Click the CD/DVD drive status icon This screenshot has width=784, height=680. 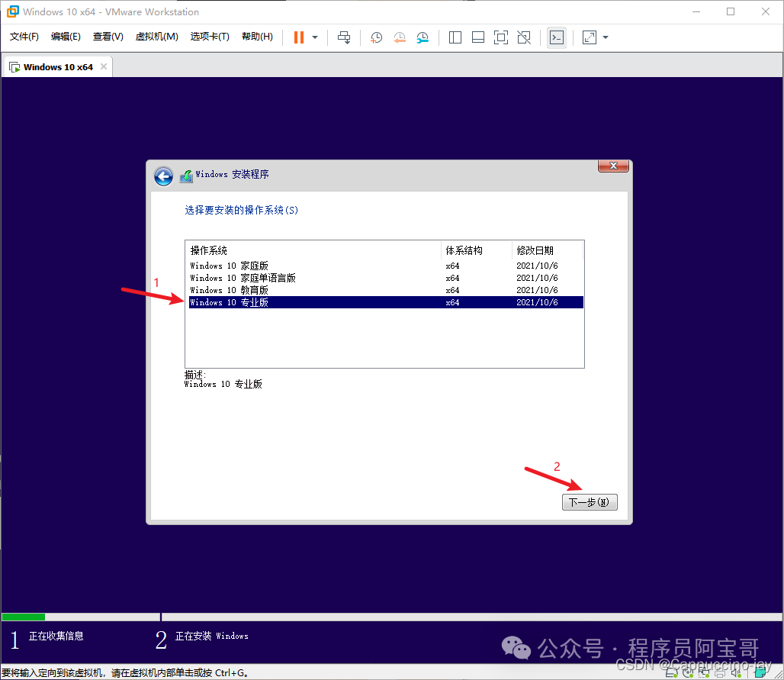(688, 672)
